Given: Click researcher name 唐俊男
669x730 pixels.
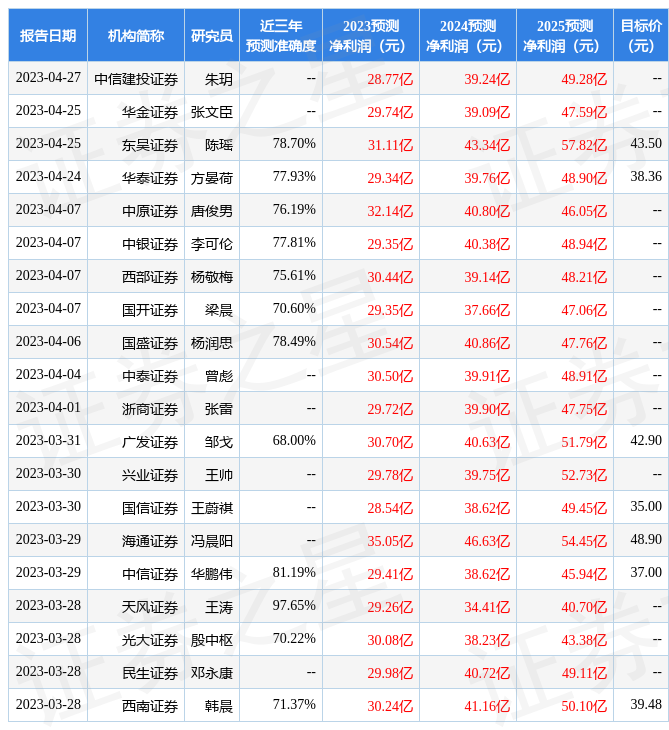Looking at the screenshot, I should click(x=212, y=211).
